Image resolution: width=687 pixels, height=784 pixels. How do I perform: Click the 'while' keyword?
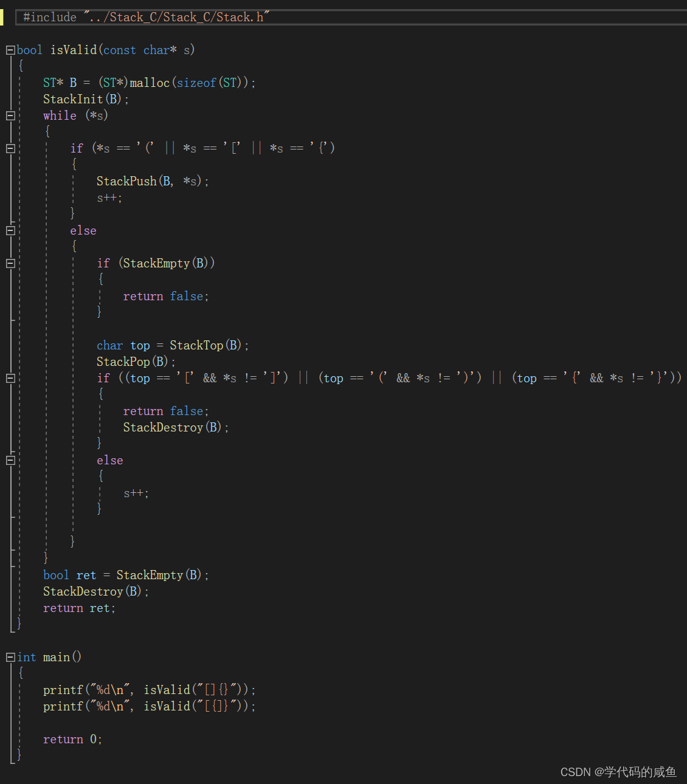pyautogui.click(x=60, y=115)
